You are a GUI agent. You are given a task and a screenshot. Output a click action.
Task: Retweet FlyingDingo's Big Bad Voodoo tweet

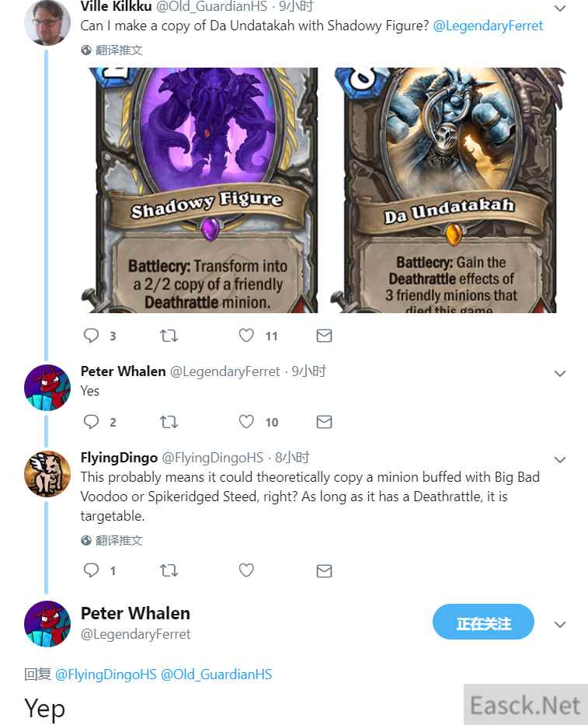click(169, 570)
